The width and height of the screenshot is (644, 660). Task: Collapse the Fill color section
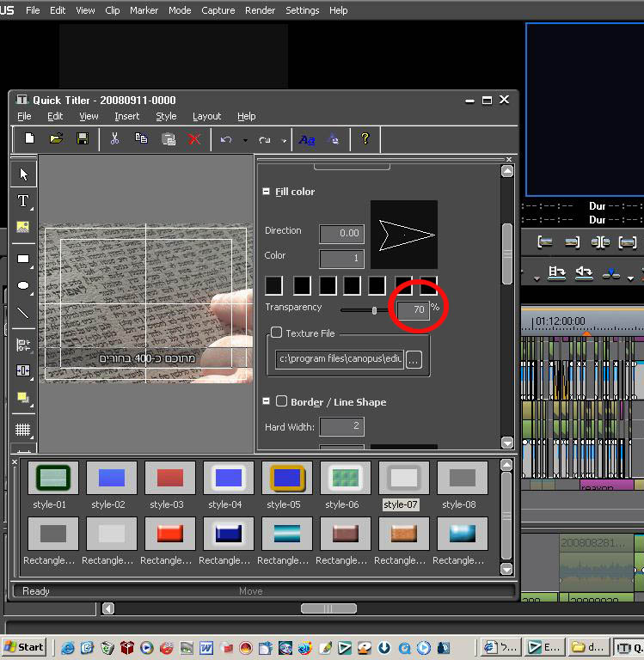pyautogui.click(x=267, y=192)
